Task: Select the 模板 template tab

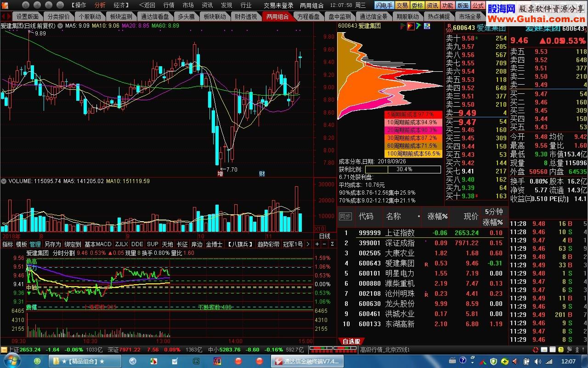Action: tap(22, 244)
